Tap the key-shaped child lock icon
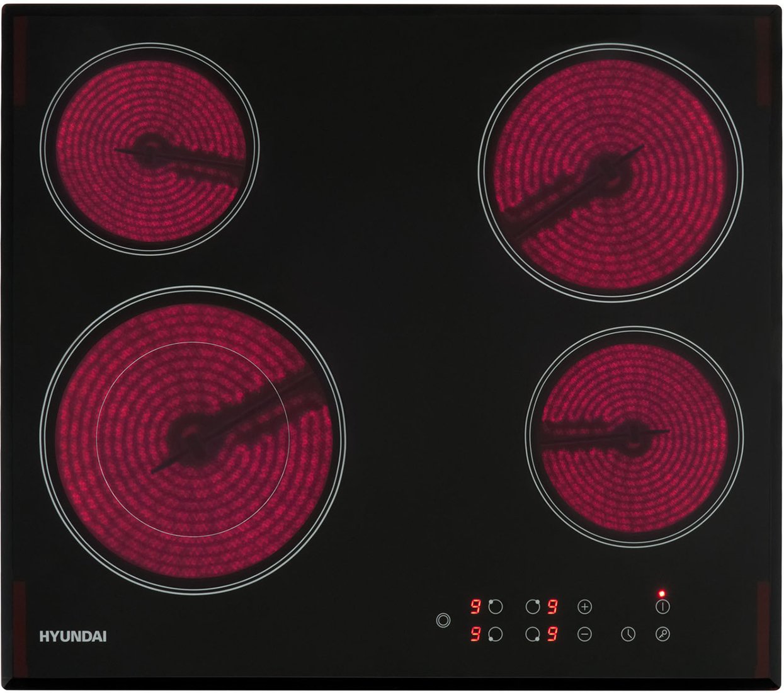 click(662, 634)
